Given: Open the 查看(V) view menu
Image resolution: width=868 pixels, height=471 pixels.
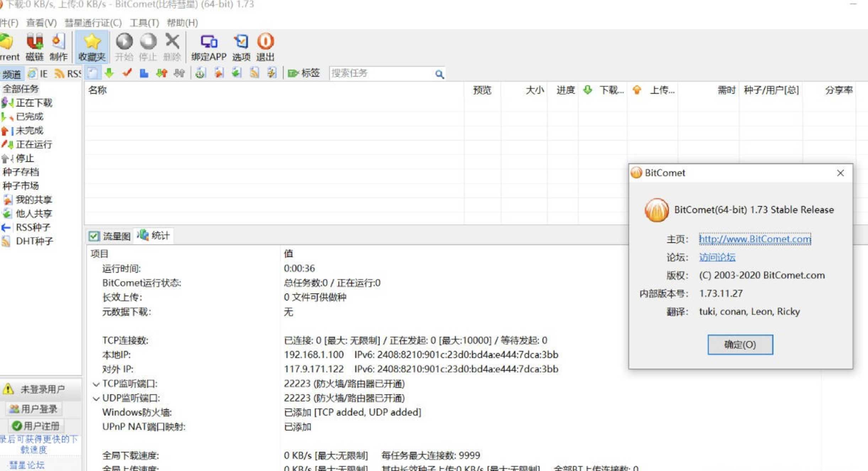Looking at the screenshot, I should [x=41, y=23].
